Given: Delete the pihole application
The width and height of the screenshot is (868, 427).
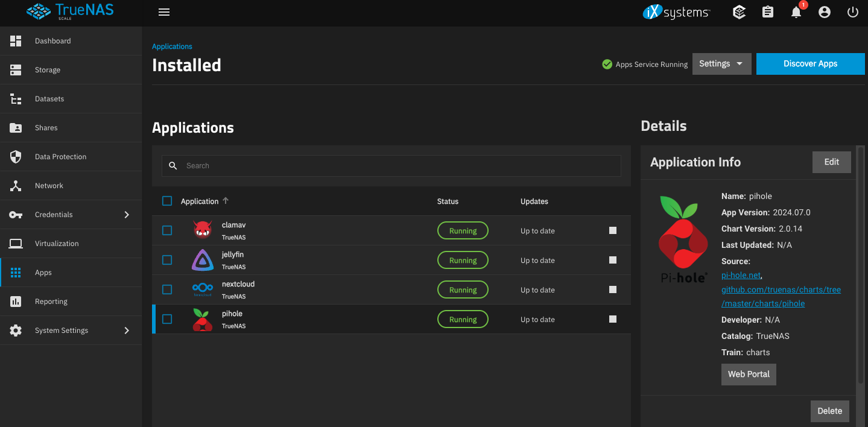Looking at the screenshot, I should 830,411.
